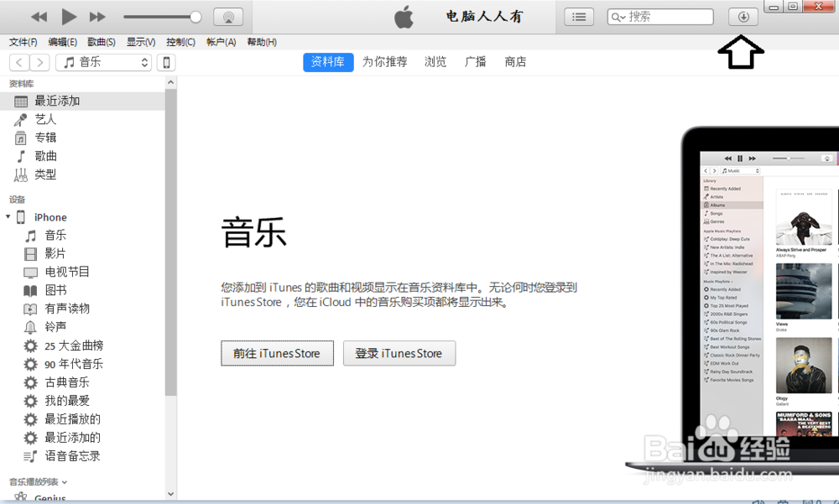Viewport: 839px width, 504px height.
Task: Open 电视节目 under the iPhone device
Action: pos(82,272)
